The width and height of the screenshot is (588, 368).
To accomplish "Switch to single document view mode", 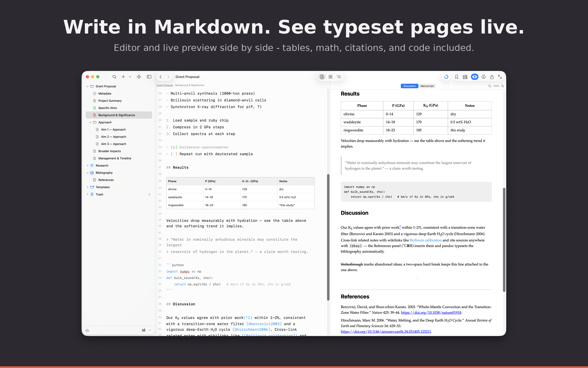I will pos(322,77).
